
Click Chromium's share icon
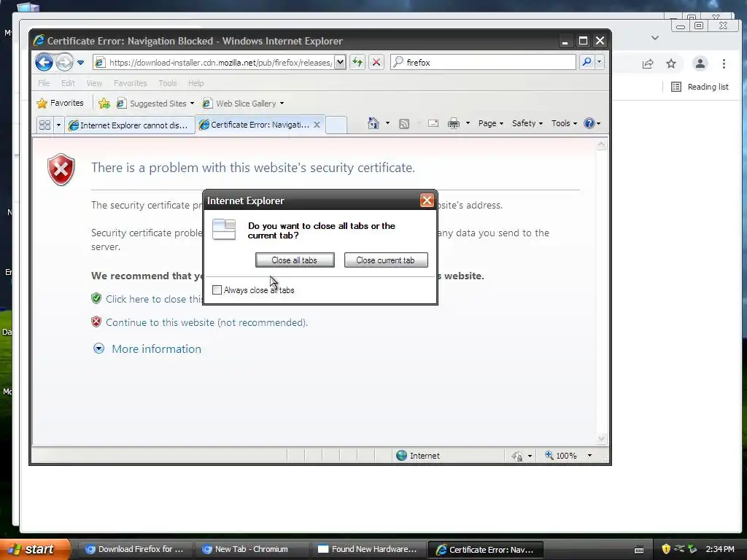pos(648,64)
